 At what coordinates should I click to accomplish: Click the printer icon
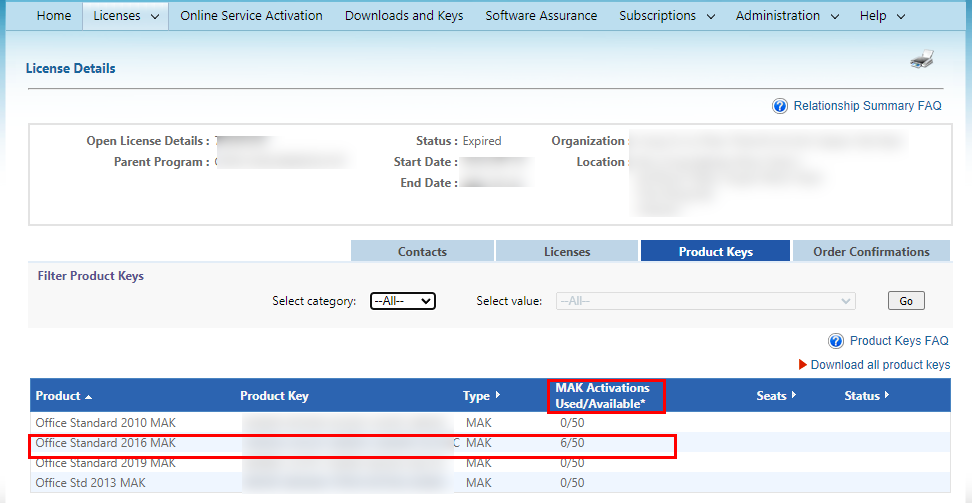coord(922,59)
